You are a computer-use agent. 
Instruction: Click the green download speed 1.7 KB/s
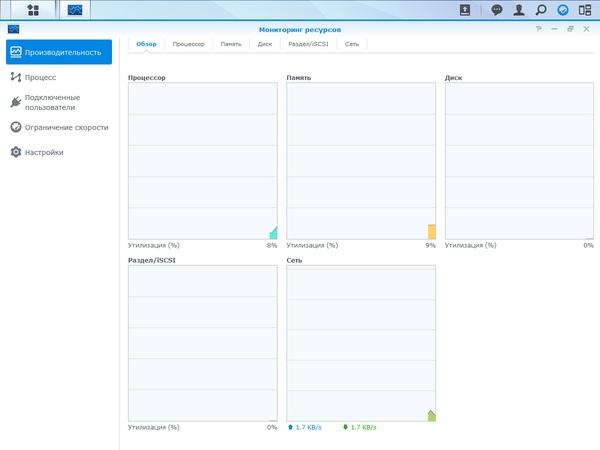[x=364, y=427]
